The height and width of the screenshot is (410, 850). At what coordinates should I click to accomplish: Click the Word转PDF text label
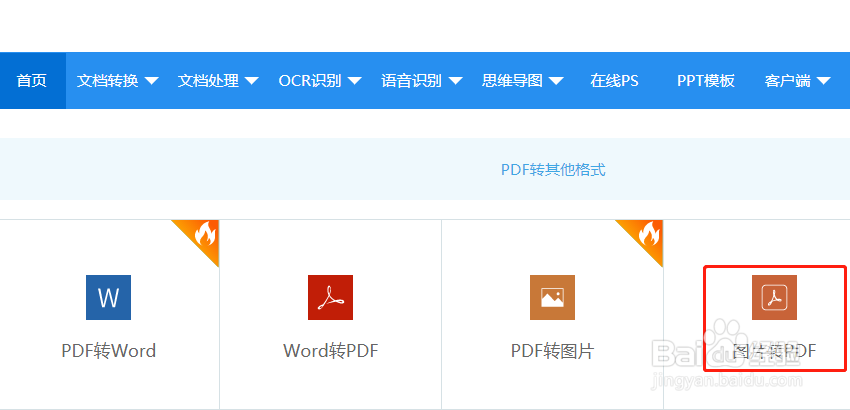(331, 351)
